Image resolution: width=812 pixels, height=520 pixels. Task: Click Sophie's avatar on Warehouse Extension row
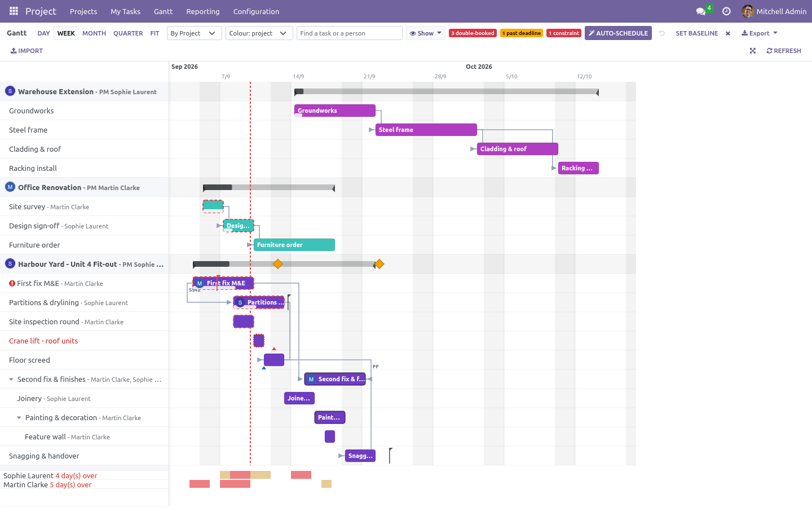(x=10, y=91)
